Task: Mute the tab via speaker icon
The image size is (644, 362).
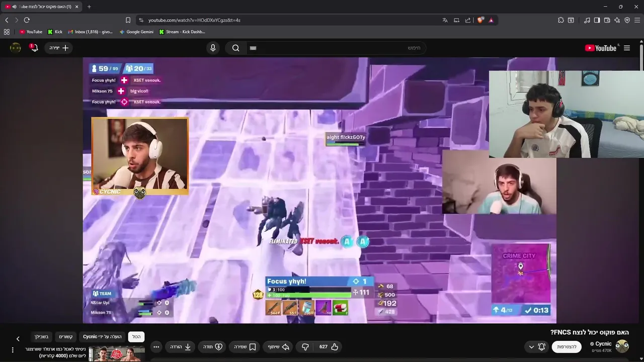Action: tap(14, 7)
